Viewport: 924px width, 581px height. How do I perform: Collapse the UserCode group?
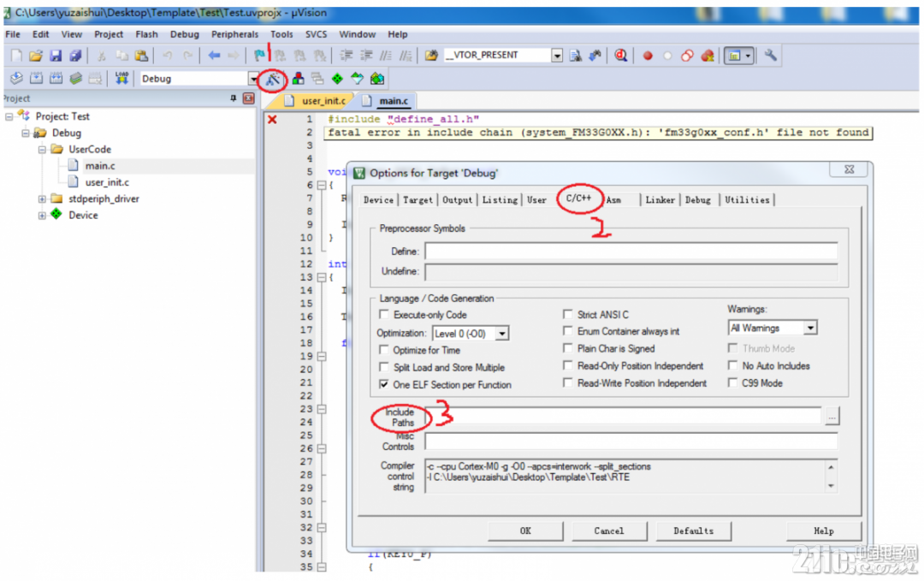[x=42, y=150]
